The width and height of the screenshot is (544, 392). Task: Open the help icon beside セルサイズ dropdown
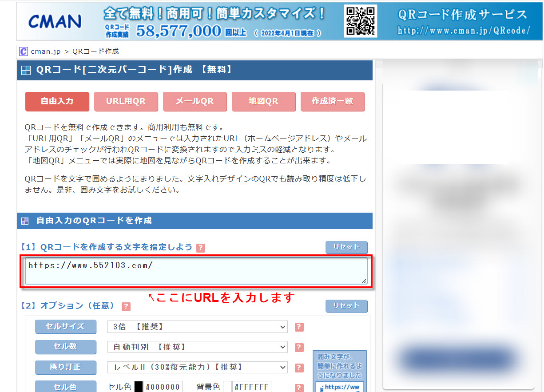(298, 327)
